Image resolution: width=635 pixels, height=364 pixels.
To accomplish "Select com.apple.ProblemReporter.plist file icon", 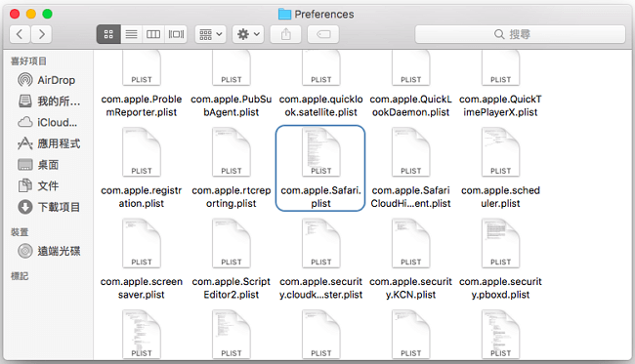I will (142, 67).
